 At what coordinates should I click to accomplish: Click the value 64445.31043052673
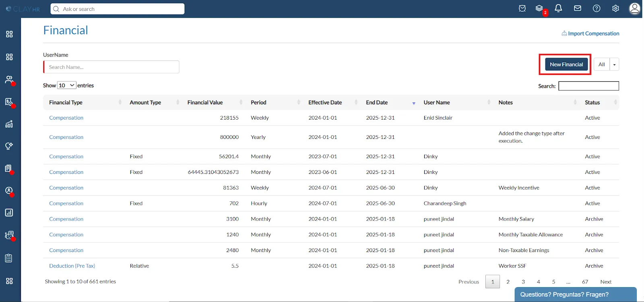coord(213,172)
